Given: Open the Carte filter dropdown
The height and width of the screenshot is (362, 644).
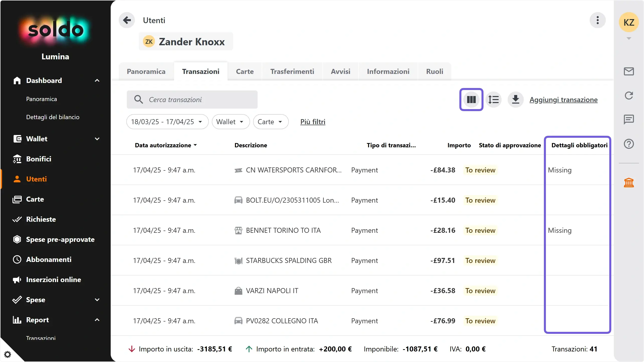Looking at the screenshot, I should [x=271, y=122].
